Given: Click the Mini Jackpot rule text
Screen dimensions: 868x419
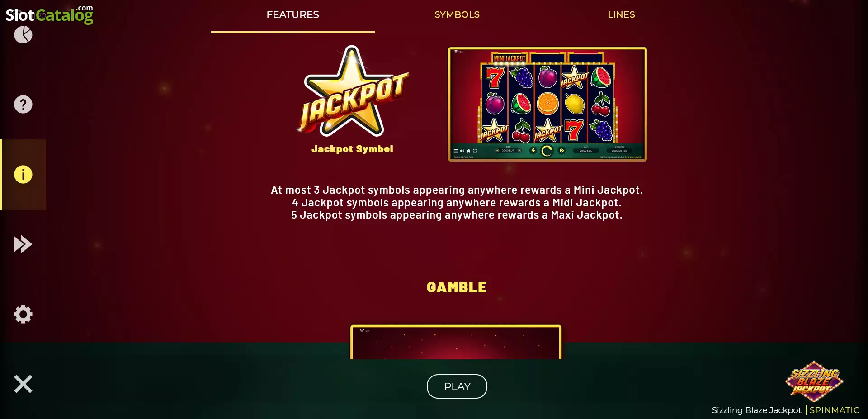Looking at the screenshot, I should tap(457, 190).
